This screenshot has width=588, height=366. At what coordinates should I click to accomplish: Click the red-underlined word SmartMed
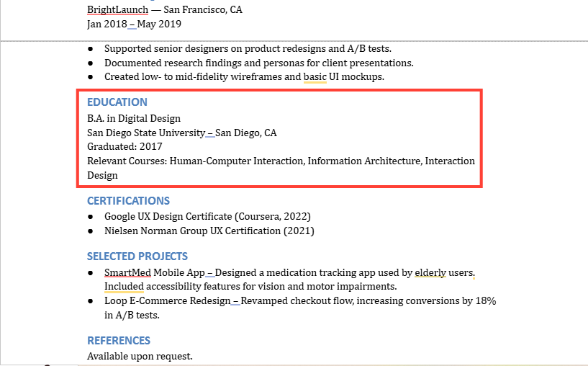[x=127, y=272]
